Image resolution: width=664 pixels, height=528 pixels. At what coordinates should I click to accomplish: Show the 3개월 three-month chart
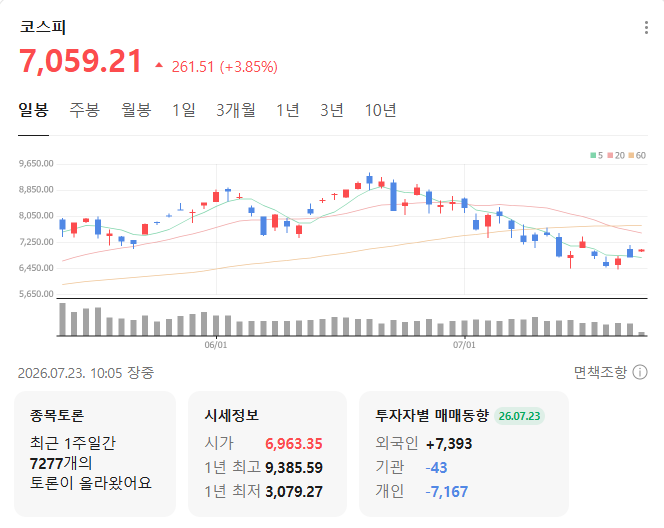pos(236,110)
